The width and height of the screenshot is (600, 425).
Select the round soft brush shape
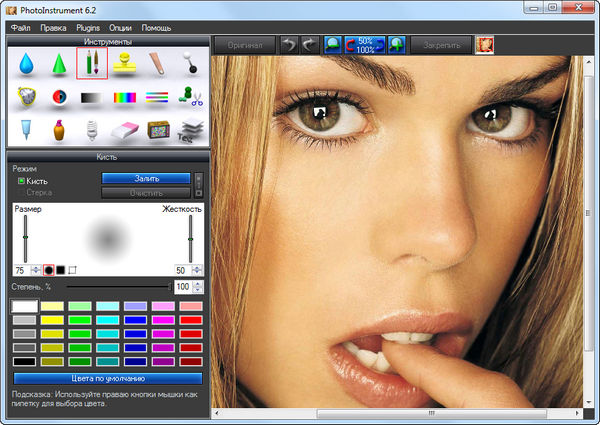click(48, 270)
